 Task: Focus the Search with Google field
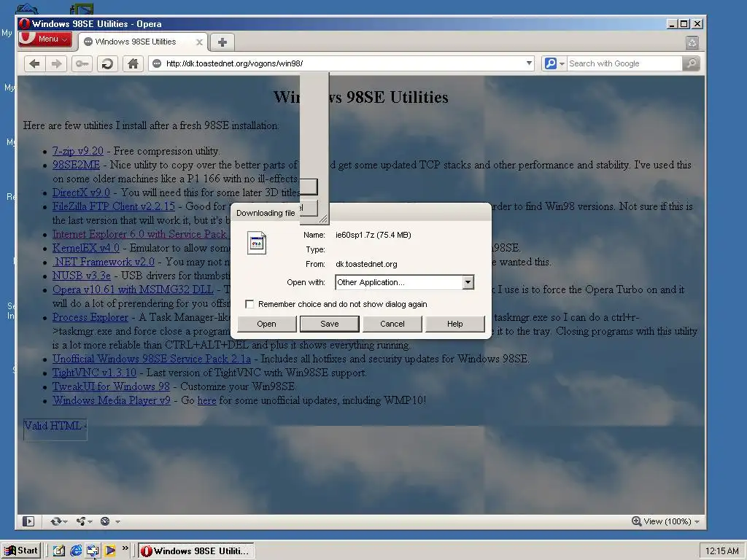pos(624,63)
